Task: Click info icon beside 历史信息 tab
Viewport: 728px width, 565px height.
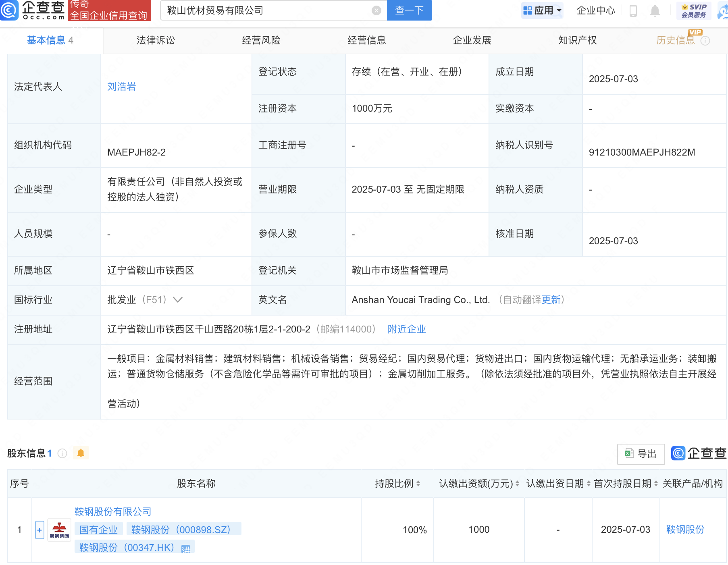Action: [705, 41]
